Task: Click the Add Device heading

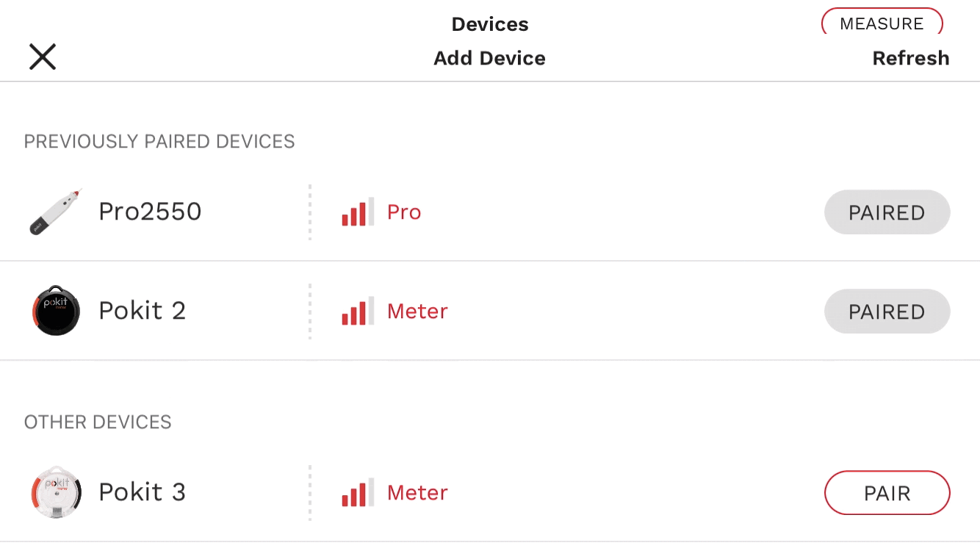Action: click(489, 58)
